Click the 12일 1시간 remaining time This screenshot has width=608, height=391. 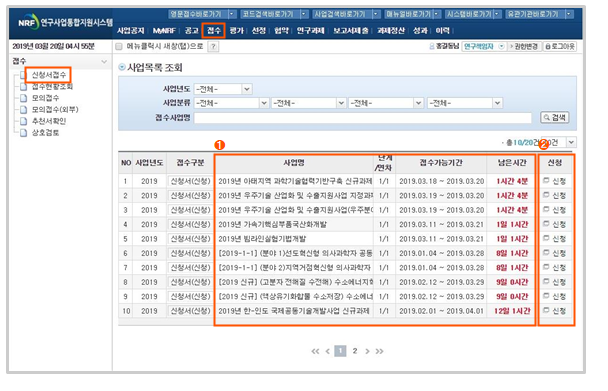(512, 311)
